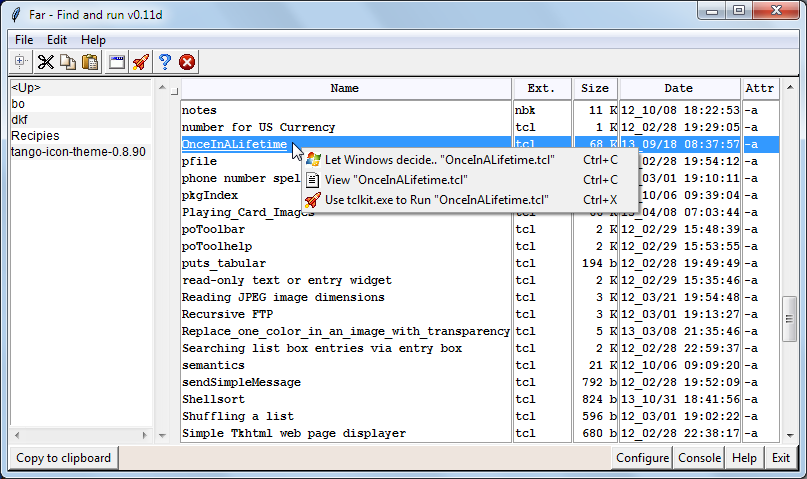Screen dimensions: 807x479
Task: Click the Configure button
Action: tap(642, 458)
